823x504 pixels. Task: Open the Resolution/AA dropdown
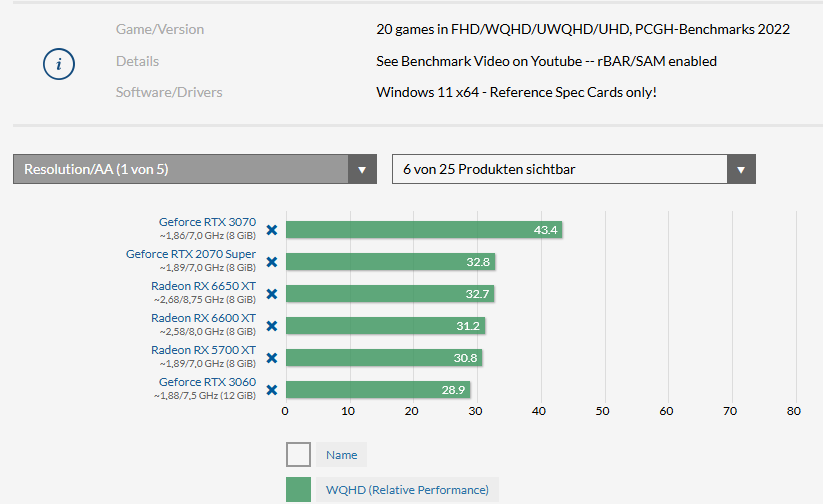point(195,169)
